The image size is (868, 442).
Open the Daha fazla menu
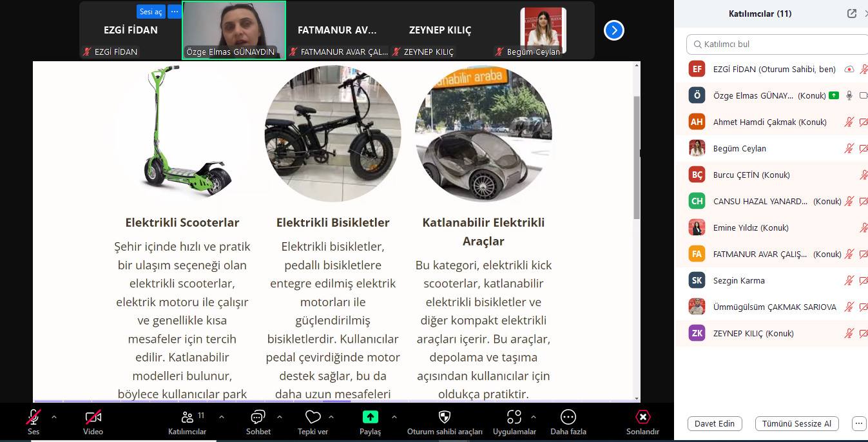(x=568, y=418)
